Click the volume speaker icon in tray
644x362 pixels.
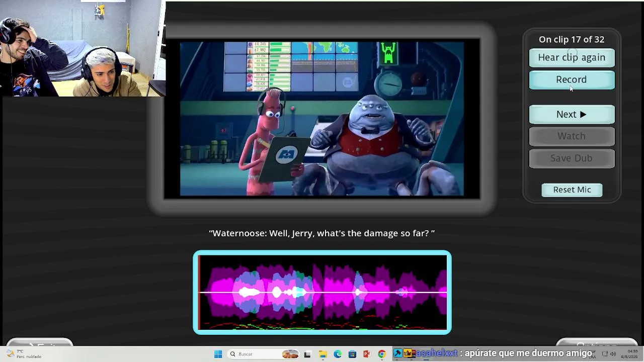click(613, 354)
